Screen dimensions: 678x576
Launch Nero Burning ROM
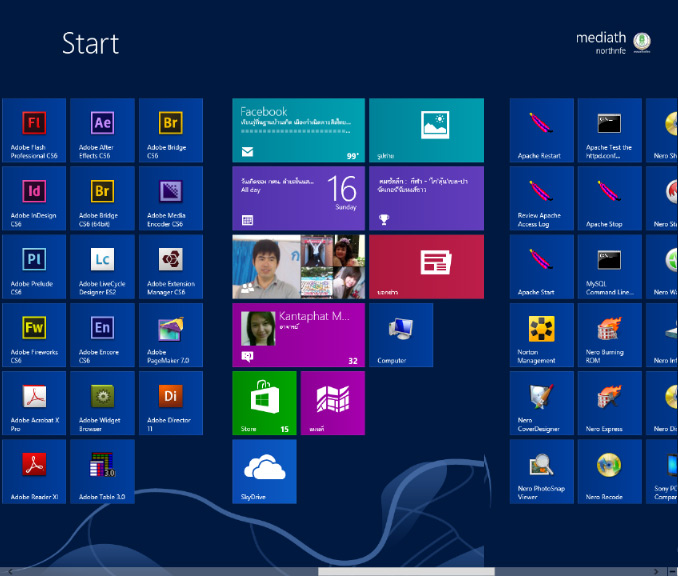[x=610, y=335]
